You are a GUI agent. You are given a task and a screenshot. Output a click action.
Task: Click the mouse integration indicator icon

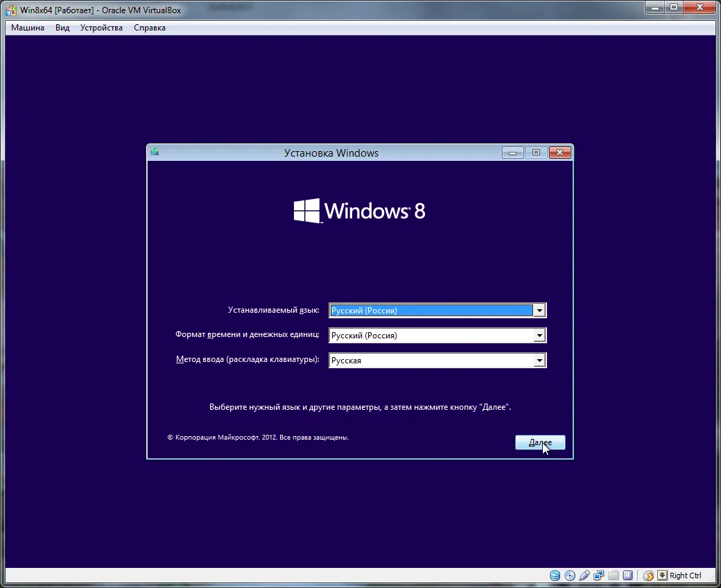(648, 575)
